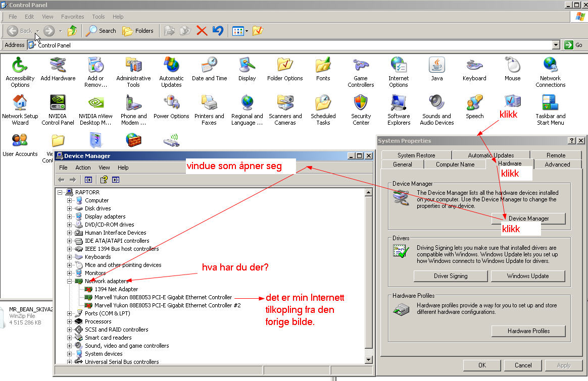Click the Go button by address bar

point(574,45)
